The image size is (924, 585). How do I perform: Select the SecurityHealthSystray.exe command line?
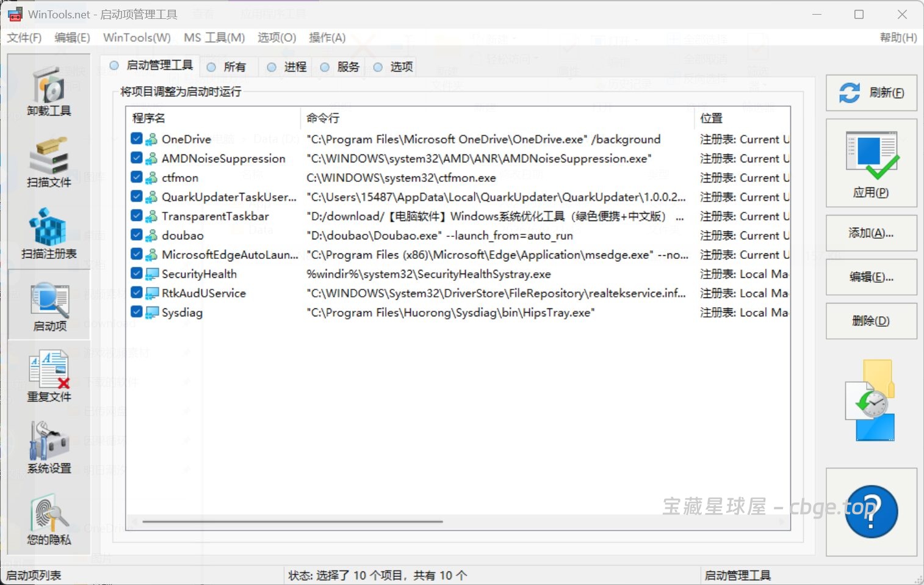428,274
